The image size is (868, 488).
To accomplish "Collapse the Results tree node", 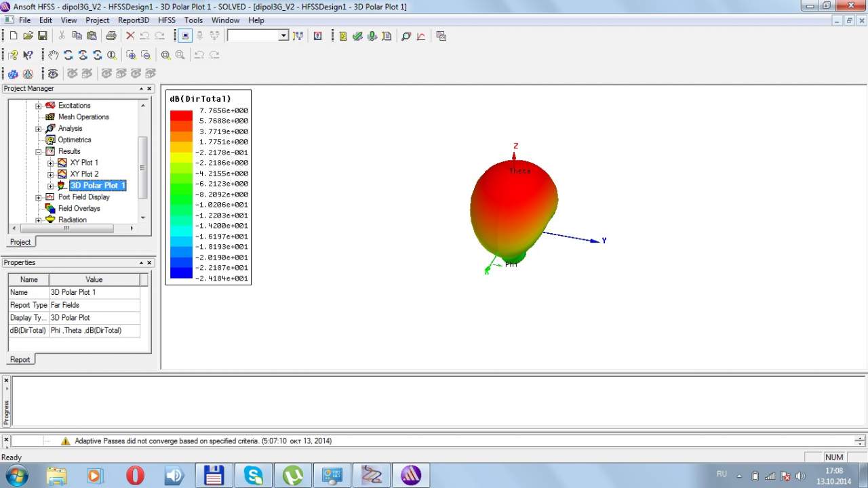I will (x=39, y=152).
